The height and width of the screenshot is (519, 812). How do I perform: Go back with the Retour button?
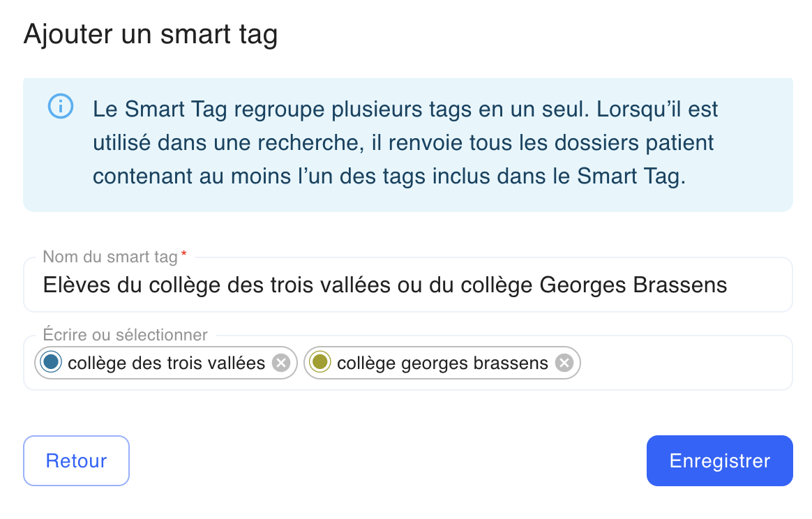[x=76, y=460]
